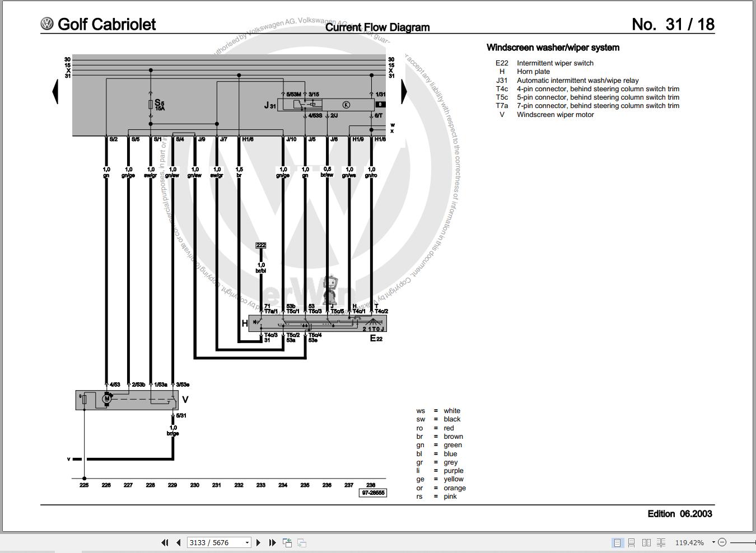This screenshot has width=756, height=553.
Task: Click the J31 relay component label
Action: (x=270, y=105)
